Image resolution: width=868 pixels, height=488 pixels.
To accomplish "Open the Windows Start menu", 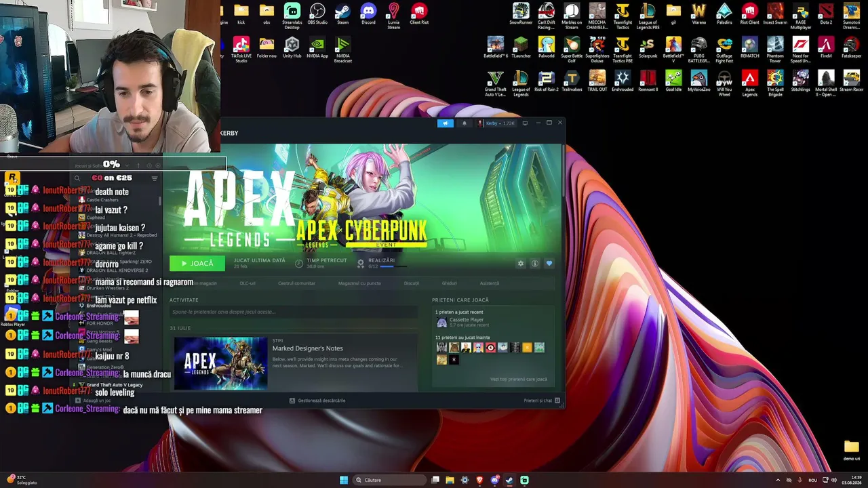I will tap(344, 480).
